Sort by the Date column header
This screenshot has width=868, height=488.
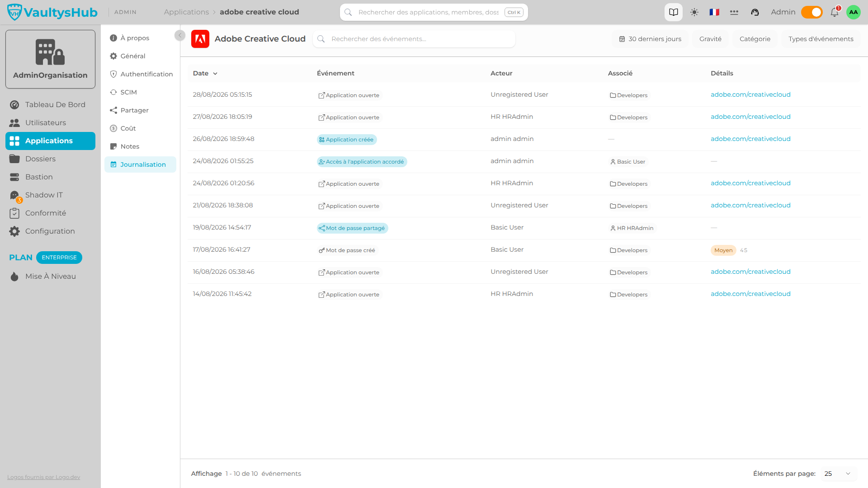click(205, 73)
